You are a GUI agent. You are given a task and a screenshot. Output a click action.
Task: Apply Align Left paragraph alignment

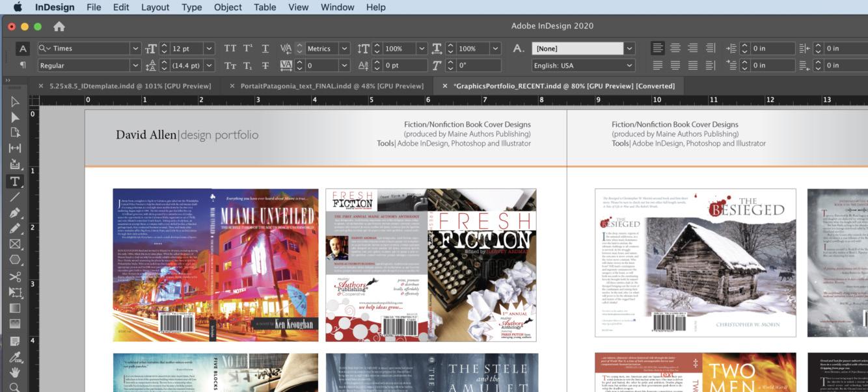pos(658,49)
